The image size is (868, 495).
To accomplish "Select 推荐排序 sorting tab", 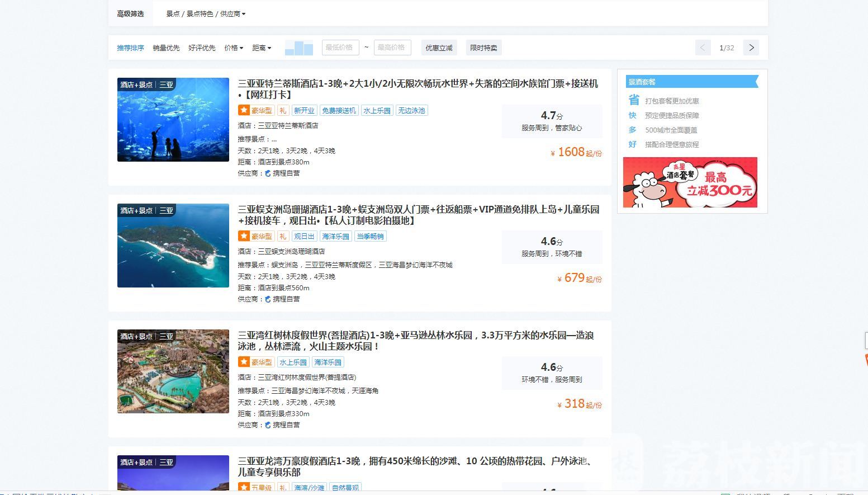I will (130, 48).
